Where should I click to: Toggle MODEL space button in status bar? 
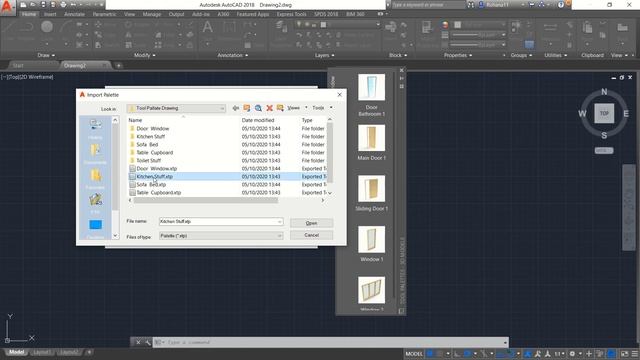coord(414,353)
